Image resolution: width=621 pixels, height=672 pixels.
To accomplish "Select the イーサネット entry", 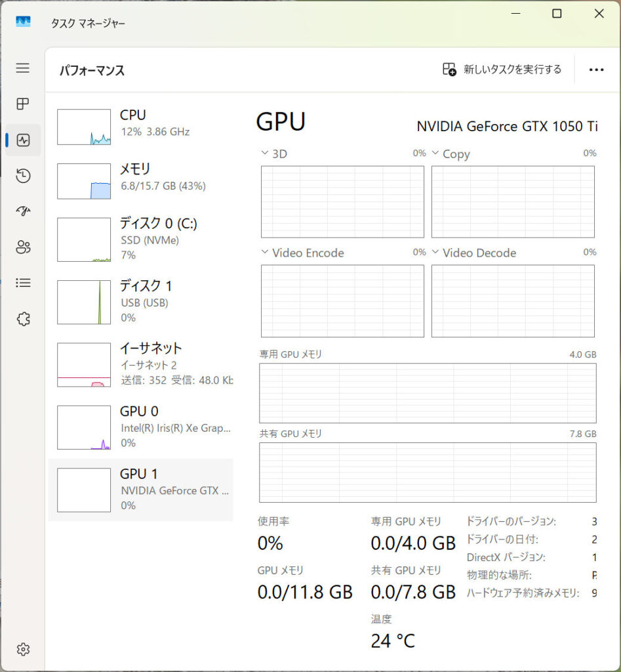I will (141, 364).
